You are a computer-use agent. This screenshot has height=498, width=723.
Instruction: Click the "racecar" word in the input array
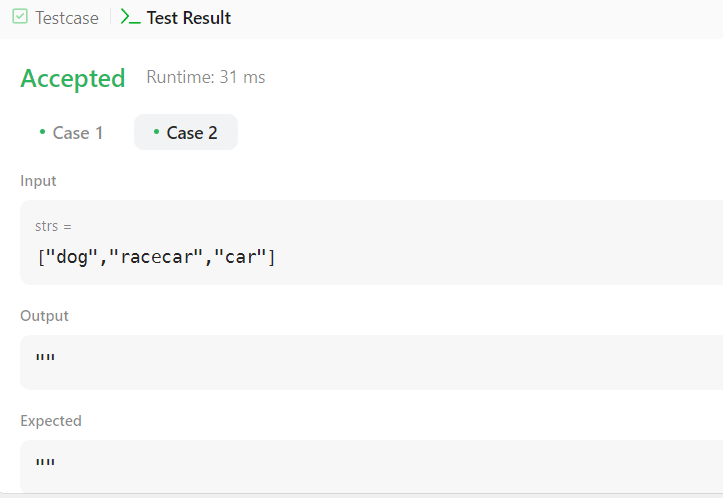point(156,257)
